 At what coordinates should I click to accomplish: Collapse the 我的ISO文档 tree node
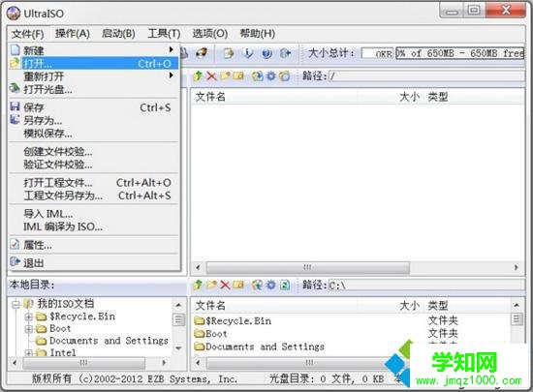pyautogui.click(x=16, y=305)
